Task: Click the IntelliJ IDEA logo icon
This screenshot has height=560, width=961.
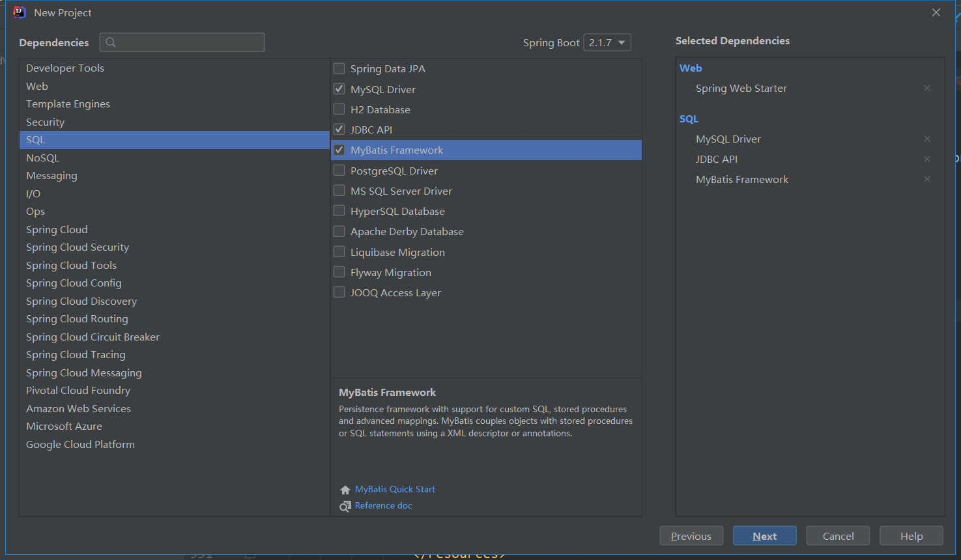Action: (x=20, y=12)
